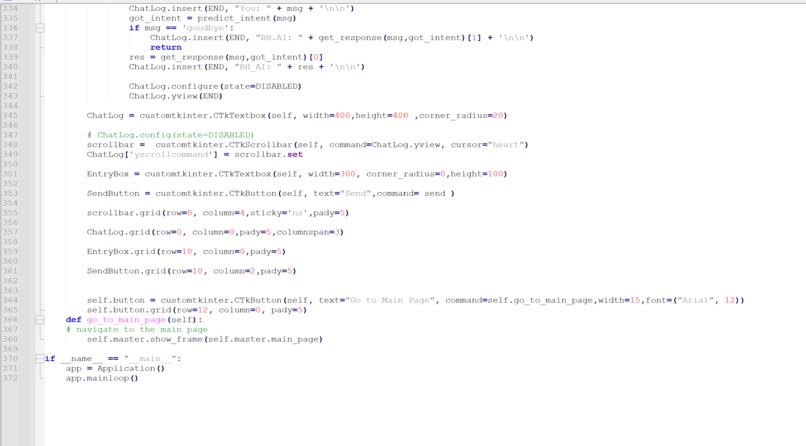Click the 'scrollbar.grid(row=0, column=4' line
Screen dimensions: 806x446
[218, 213]
